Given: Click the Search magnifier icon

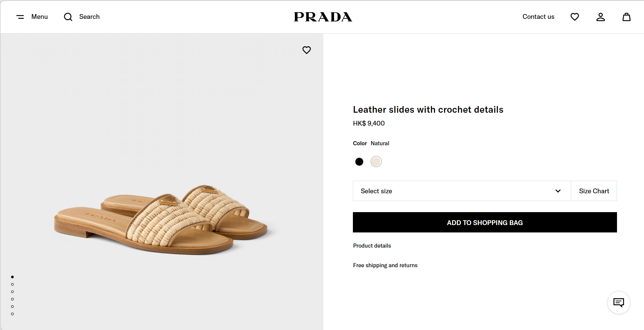Looking at the screenshot, I should [x=68, y=17].
